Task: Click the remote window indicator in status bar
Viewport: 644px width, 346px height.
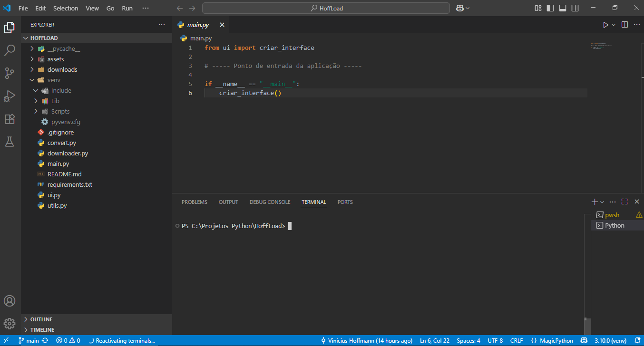Action: click(x=7, y=341)
